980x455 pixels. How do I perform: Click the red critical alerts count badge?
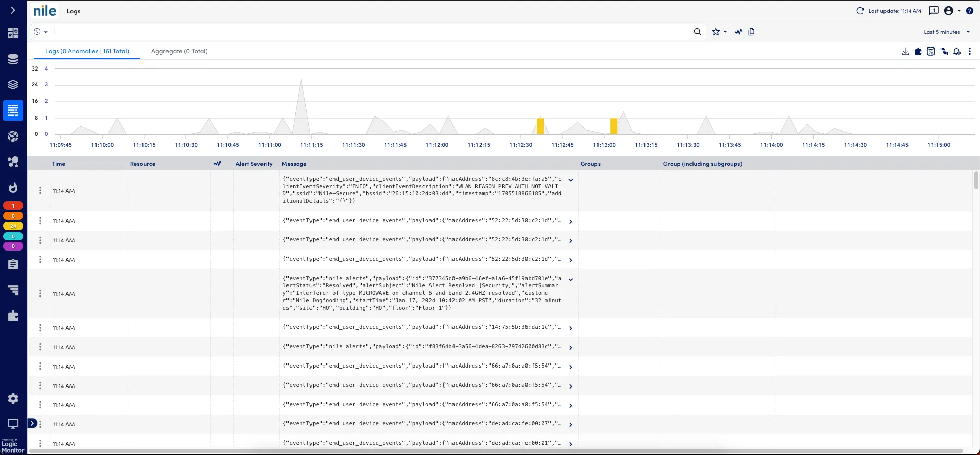13,206
